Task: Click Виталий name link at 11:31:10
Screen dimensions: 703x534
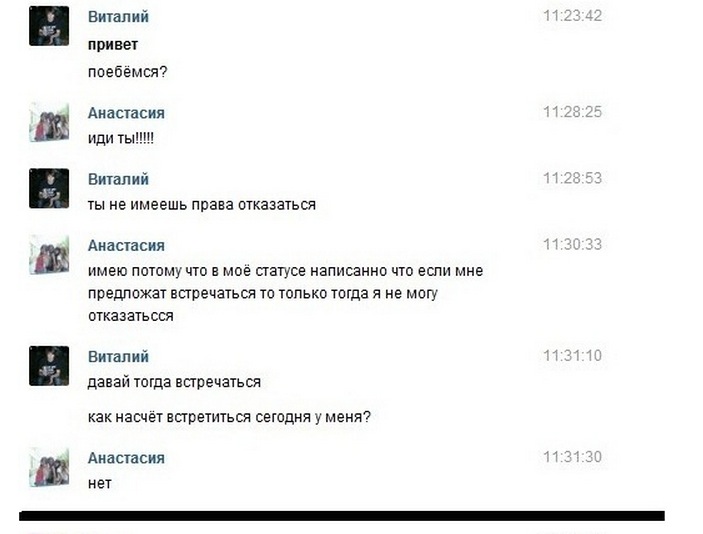Action: pos(118,357)
